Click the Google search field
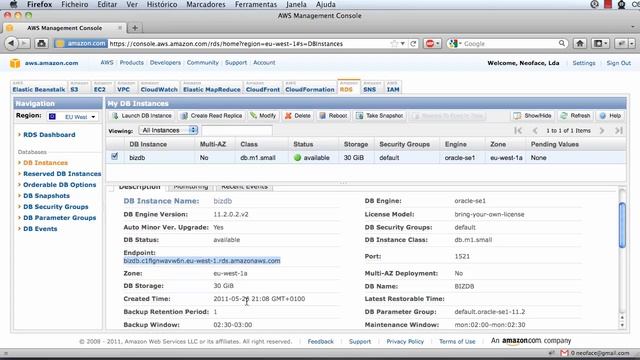640x360 pixels. click(510, 44)
